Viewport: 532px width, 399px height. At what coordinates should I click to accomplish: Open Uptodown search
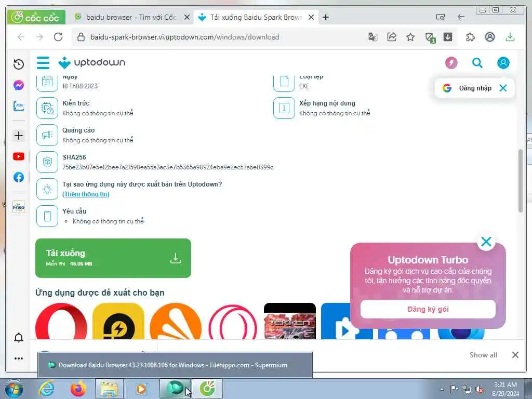[x=477, y=62]
